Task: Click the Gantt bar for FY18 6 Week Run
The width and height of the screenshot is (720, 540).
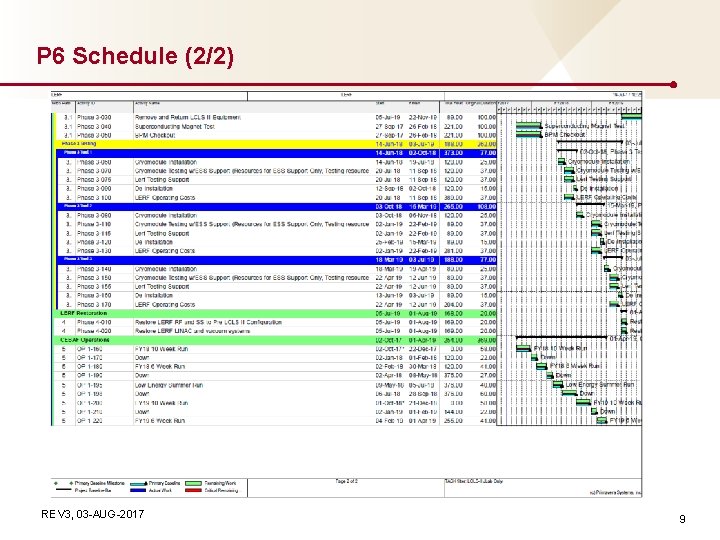Action: point(542,366)
